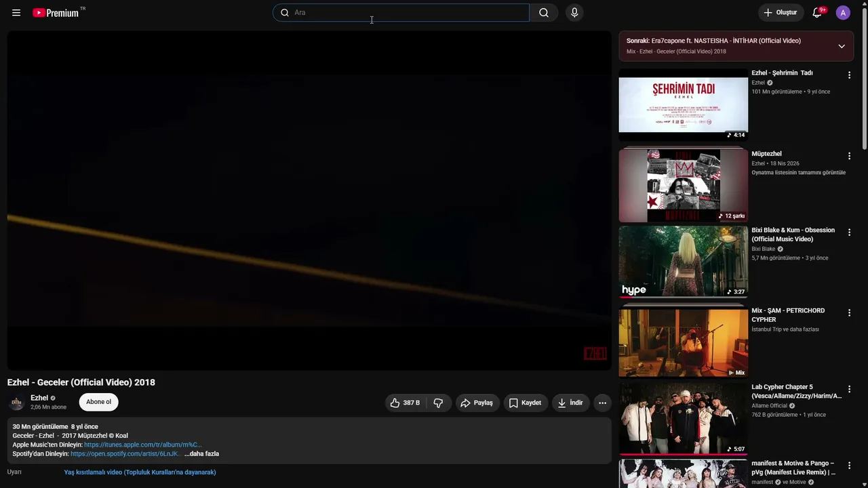The image size is (868, 488).
Task: Open Ezhel channel name link
Action: [39, 398]
